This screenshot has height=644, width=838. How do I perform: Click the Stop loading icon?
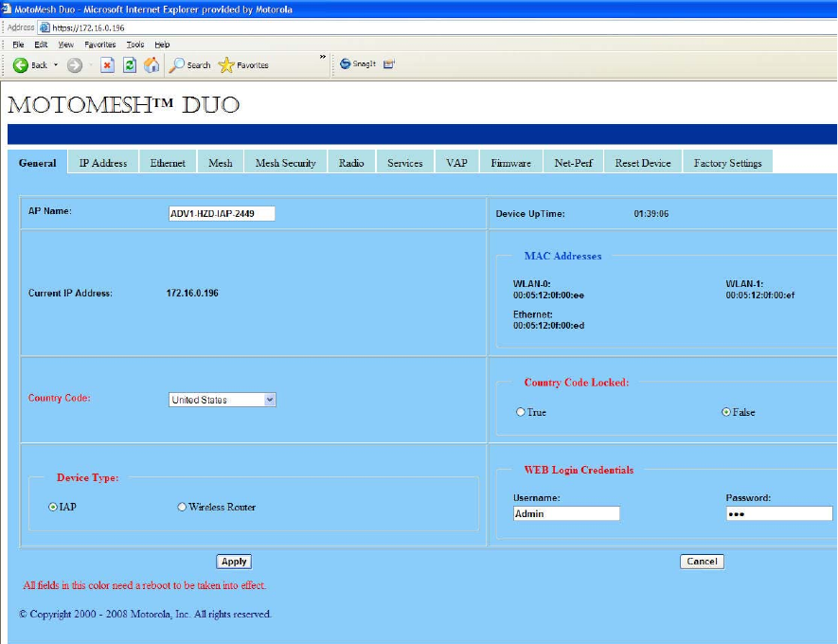pyautogui.click(x=107, y=65)
